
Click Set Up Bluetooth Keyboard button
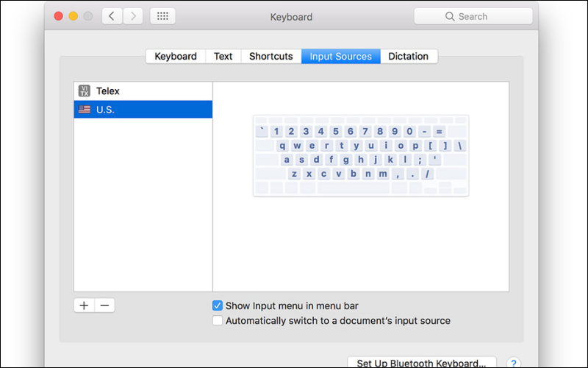click(x=421, y=363)
